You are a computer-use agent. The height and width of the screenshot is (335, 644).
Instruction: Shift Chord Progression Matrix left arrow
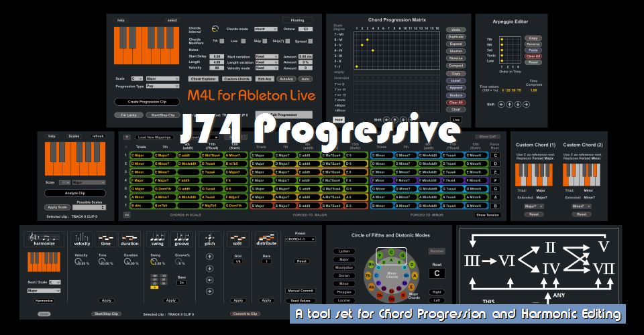[x=386, y=120]
